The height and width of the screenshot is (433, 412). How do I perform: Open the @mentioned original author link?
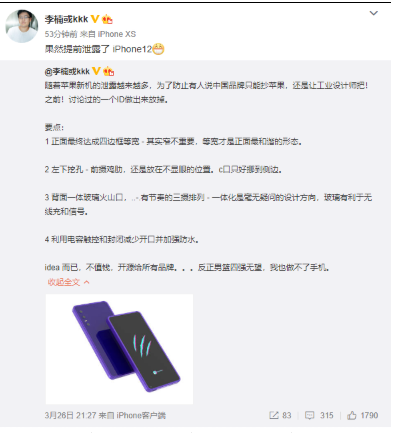67,71
